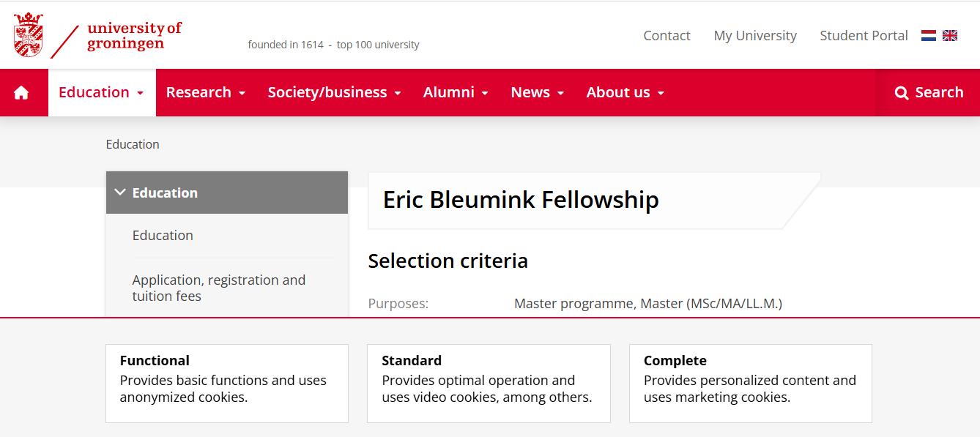Switch language with the Dutch flag
The width and height of the screenshot is (980, 437).
929,35
